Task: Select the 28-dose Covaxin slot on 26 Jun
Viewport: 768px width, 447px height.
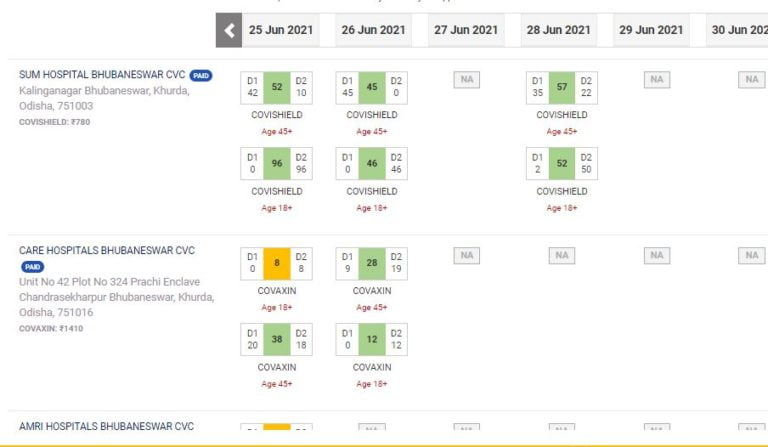Action: pyautogui.click(x=372, y=264)
